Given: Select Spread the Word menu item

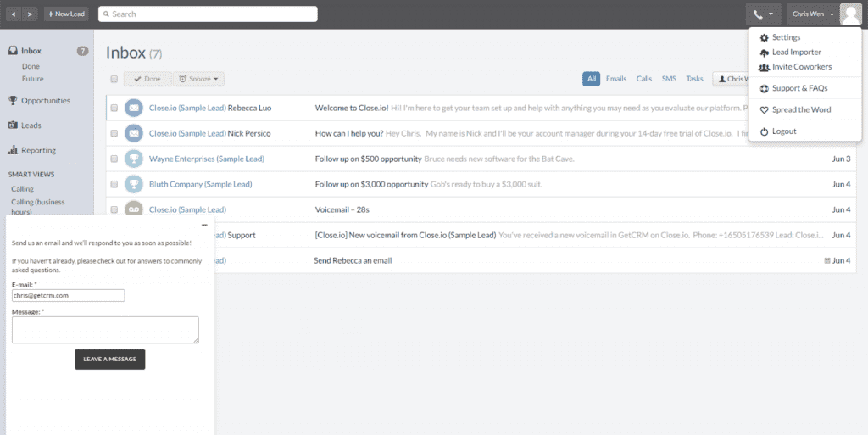Looking at the screenshot, I should point(801,109).
